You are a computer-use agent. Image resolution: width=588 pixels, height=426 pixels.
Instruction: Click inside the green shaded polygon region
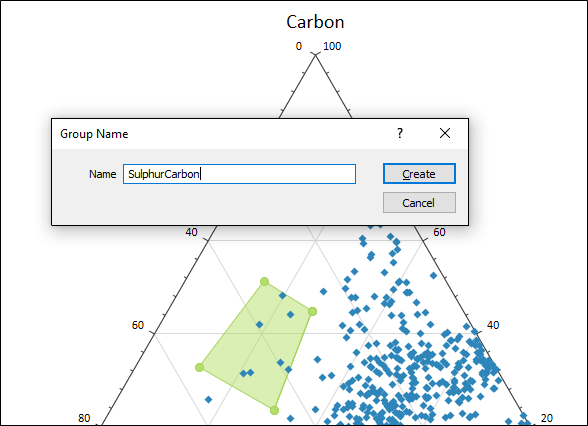[x=259, y=349]
